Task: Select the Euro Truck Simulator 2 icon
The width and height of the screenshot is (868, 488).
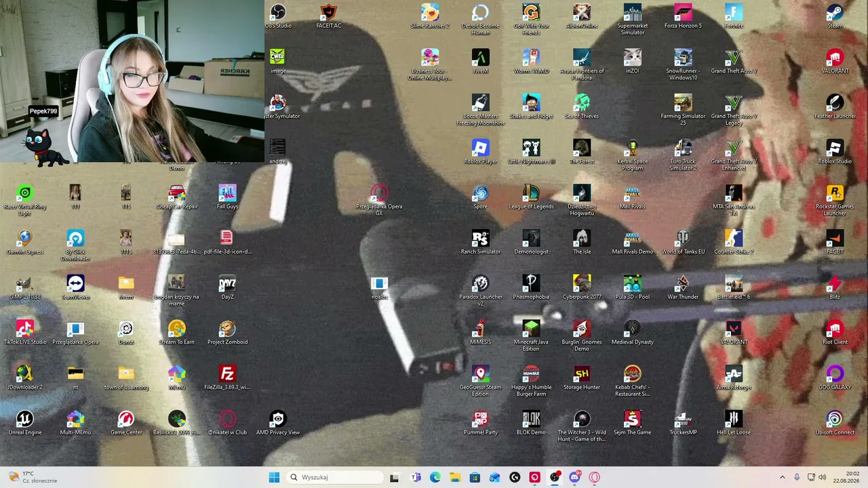Action: [x=683, y=155]
